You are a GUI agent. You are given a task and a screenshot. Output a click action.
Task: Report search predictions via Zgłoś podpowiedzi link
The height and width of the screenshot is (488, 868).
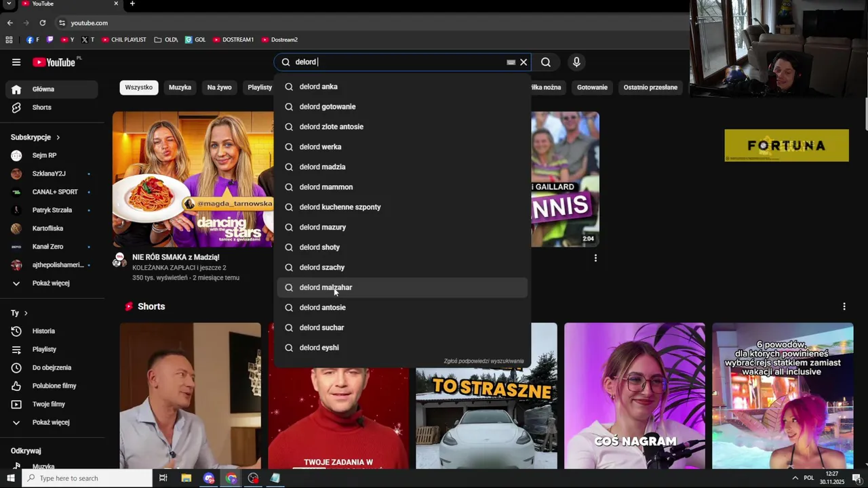pyautogui.click(x=484, y=361)
